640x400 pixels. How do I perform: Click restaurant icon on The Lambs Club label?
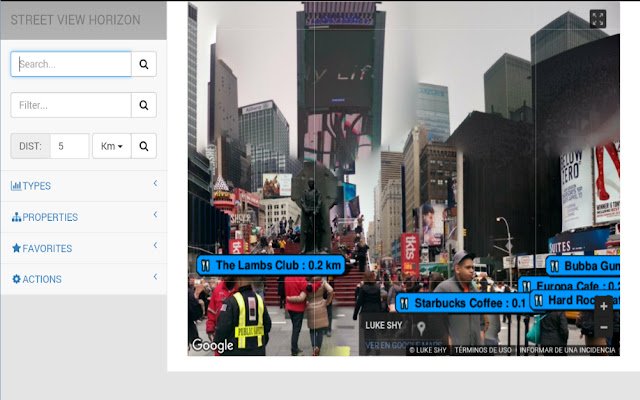click(x=206, y=266)
